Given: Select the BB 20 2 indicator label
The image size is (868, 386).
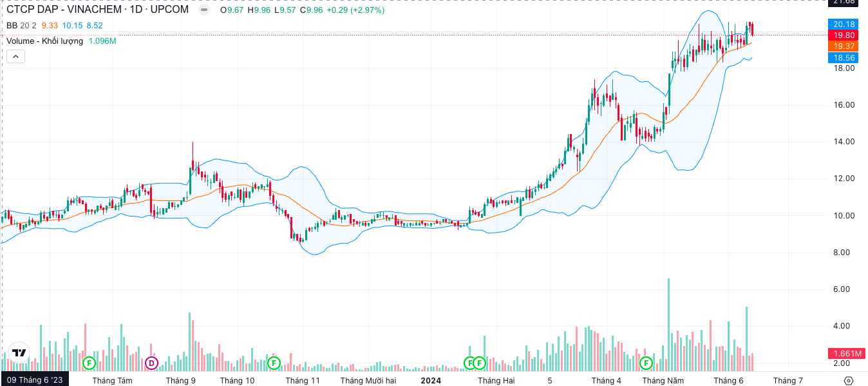Looking at the screenshot, I should pyautogui.click(x=21, y=25).
